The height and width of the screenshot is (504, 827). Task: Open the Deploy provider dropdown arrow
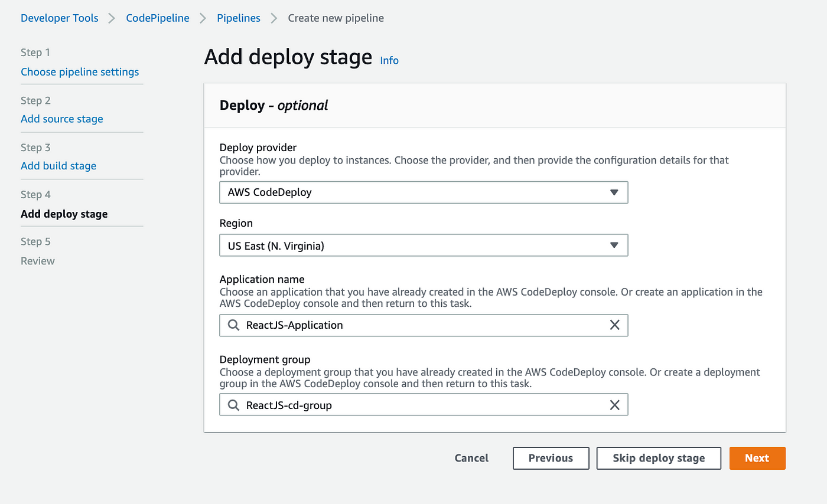tap(614, 192)
